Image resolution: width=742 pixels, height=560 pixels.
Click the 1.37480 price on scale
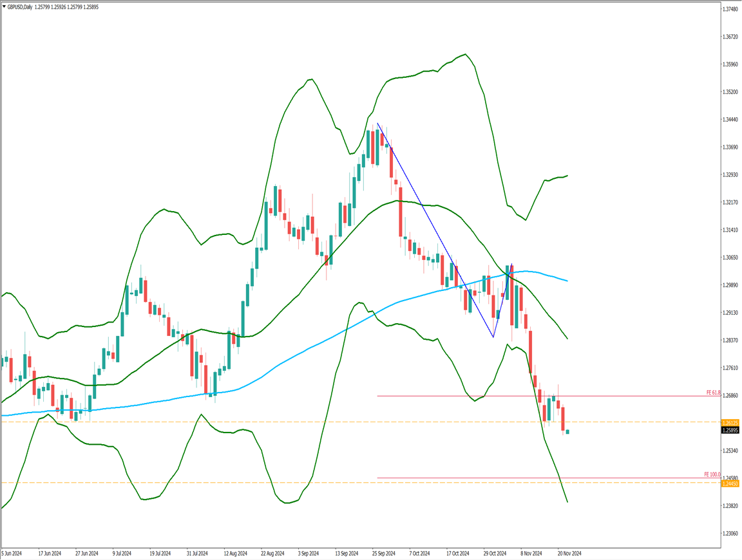coord(730,10)
